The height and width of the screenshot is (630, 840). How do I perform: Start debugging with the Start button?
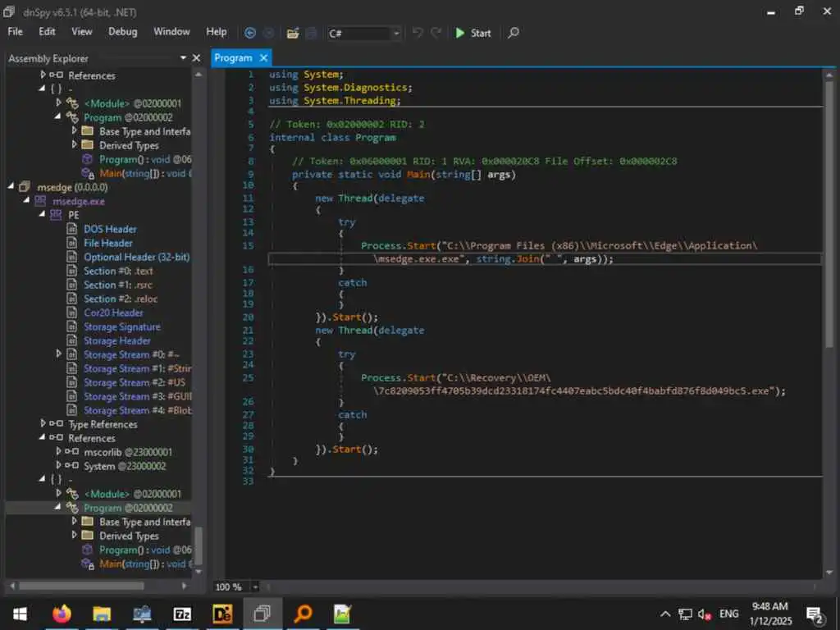tap(472, 33)
